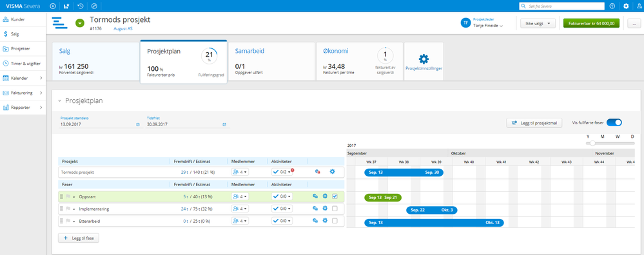Check the Etterarbeid phase completed checkbox
This screenshot has width=644, height=255.
(335, 221)
